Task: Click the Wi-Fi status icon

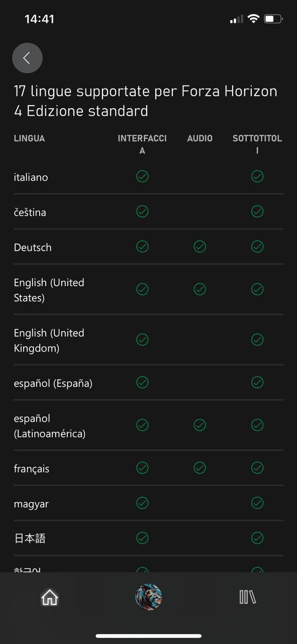Action: coord(254,19)
